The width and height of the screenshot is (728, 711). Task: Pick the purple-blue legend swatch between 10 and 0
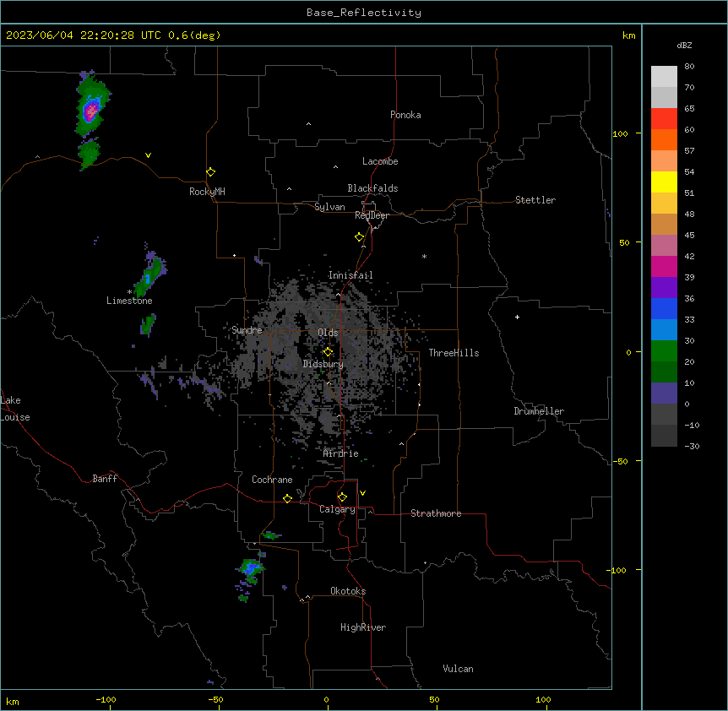tap(664, 393)
